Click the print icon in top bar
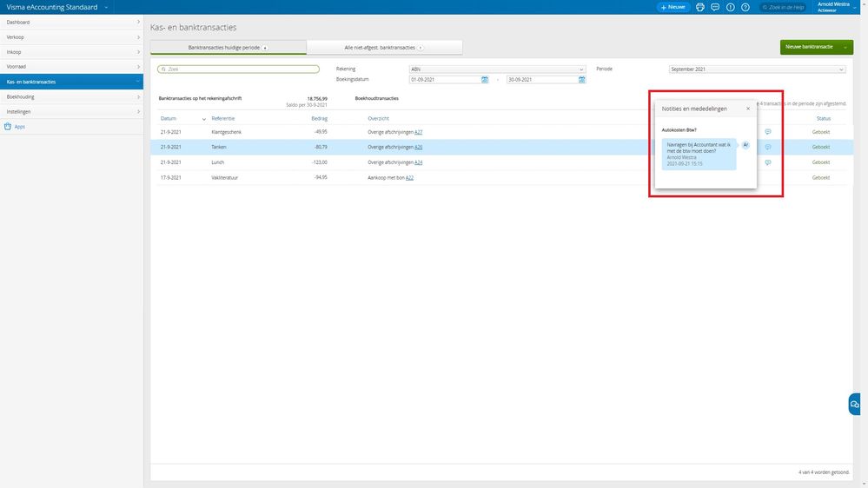Image resolution: width=868 pixels, height=488 pixels. (701, 7)
